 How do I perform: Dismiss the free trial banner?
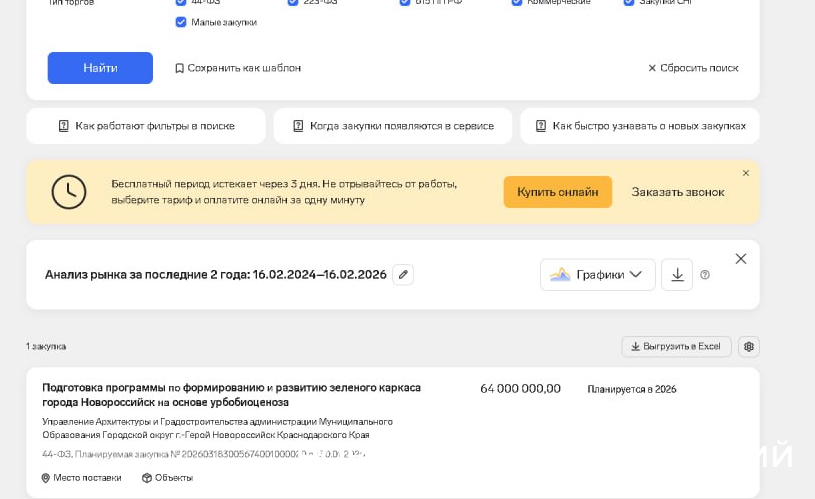coord(745,173)
